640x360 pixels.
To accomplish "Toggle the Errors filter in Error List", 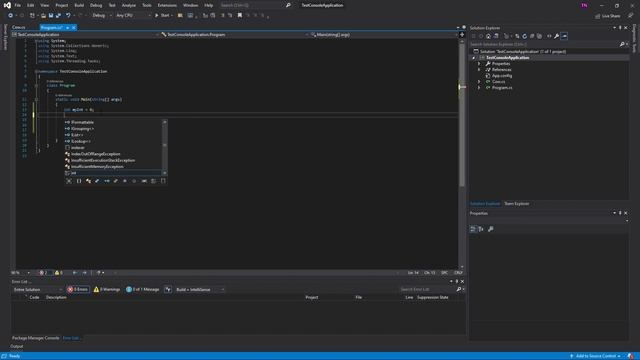I will pyautogui.click(x=78, y=289).
